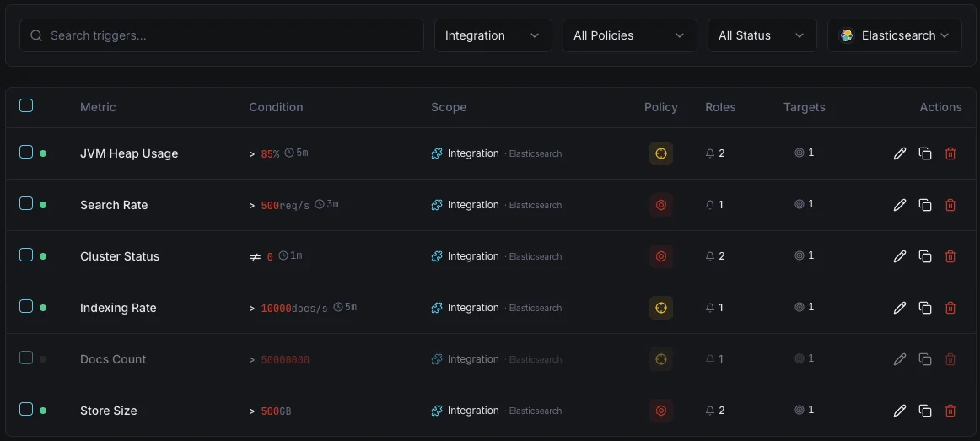Image resolution: width=980 pixels, height=441 pixels.
Task: Click Cluster Status red policy icon
Action: (x=660, y=256)
